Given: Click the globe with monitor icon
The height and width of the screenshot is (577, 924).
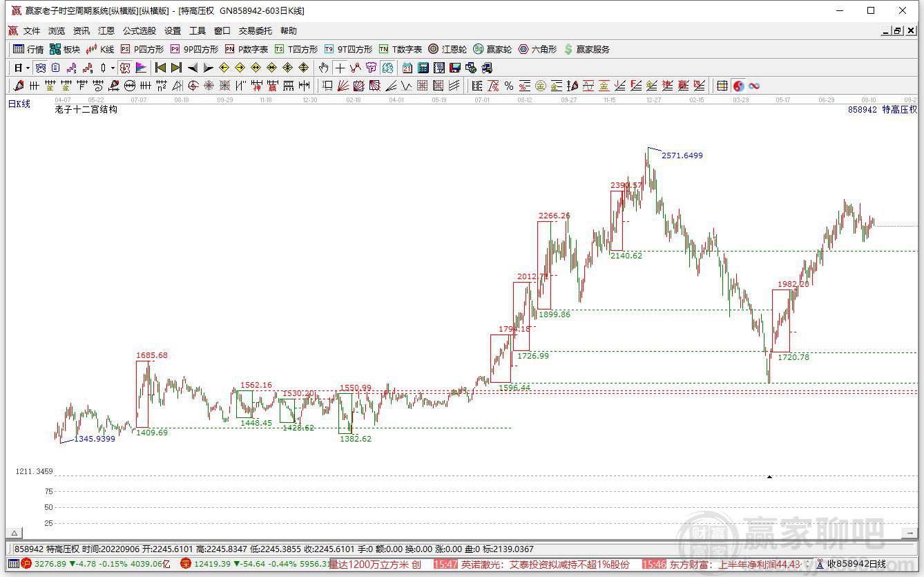Looking at the screenshot, I should 471,68.
